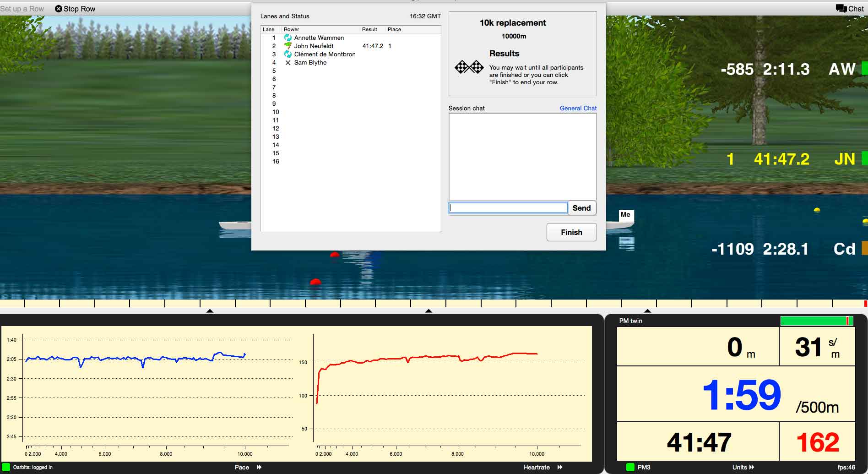Click the blue pace graph line
The height and width of the screenshot is (474, 868).
pyautogui.click(x=136, y=359)
